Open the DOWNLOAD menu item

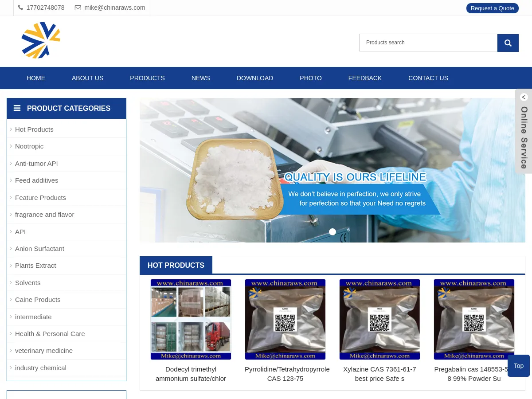click(x=255, y=78)
